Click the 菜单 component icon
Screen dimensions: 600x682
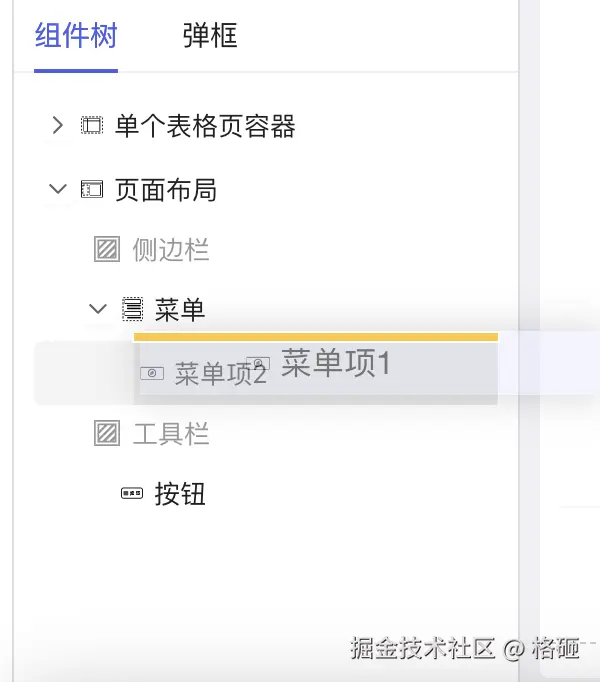(x=132, y=309)
